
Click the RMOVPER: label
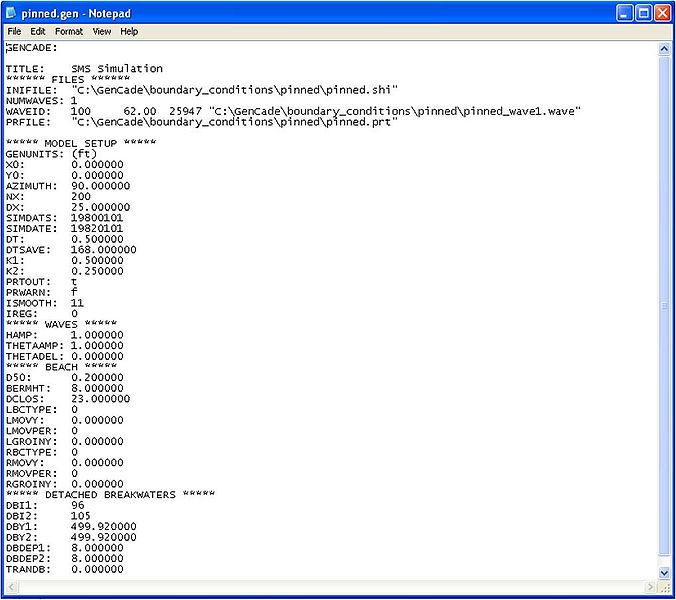click(31, 473)
